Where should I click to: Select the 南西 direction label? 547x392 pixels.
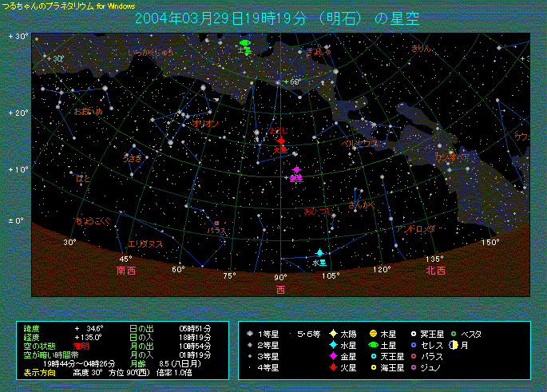(x=126, y=271)
